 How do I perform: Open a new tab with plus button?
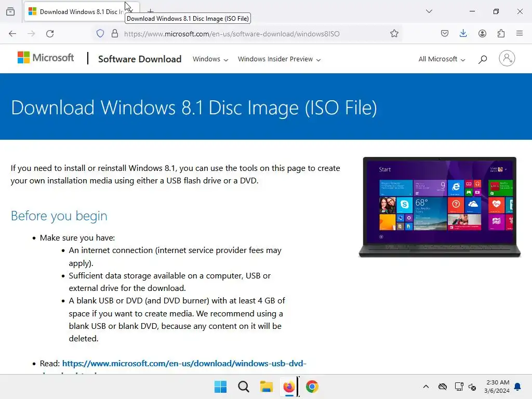click(151, 11)
